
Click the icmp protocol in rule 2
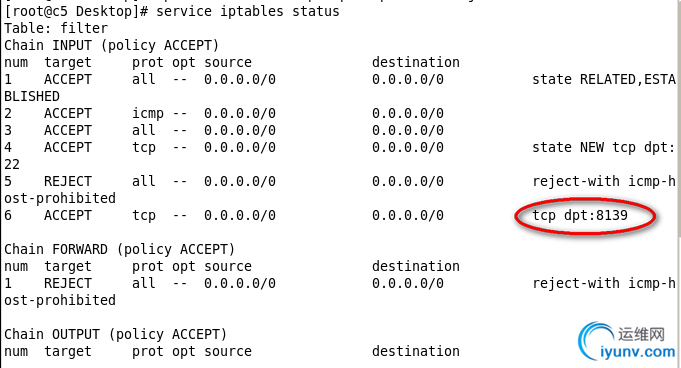tap(148, 114)
